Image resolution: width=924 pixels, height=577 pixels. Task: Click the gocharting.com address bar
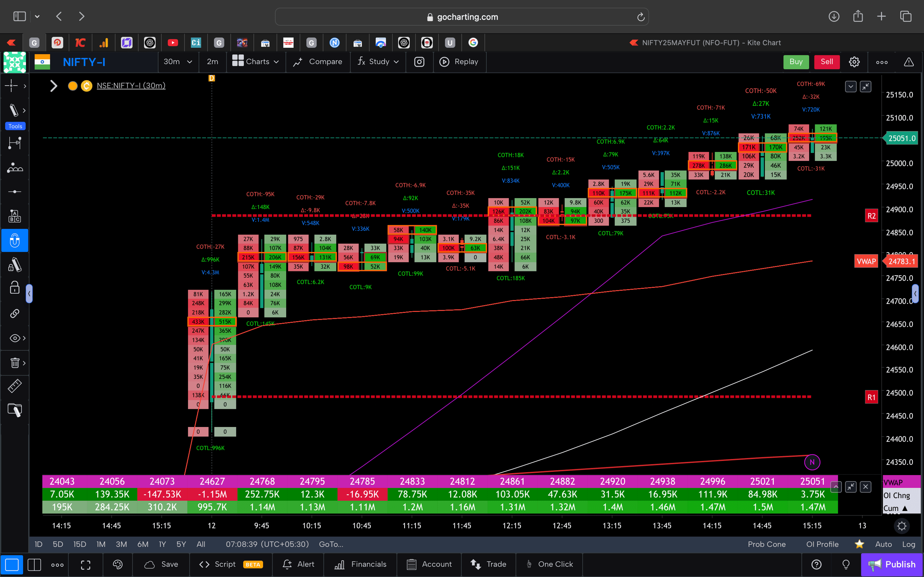pos(462,16)
